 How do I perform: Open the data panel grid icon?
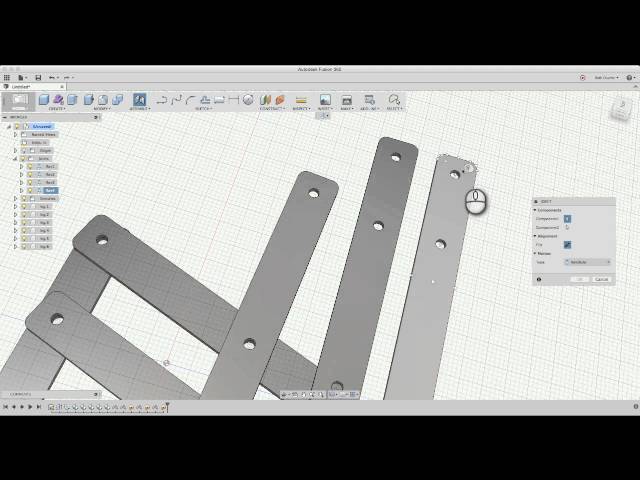(7, 78)
